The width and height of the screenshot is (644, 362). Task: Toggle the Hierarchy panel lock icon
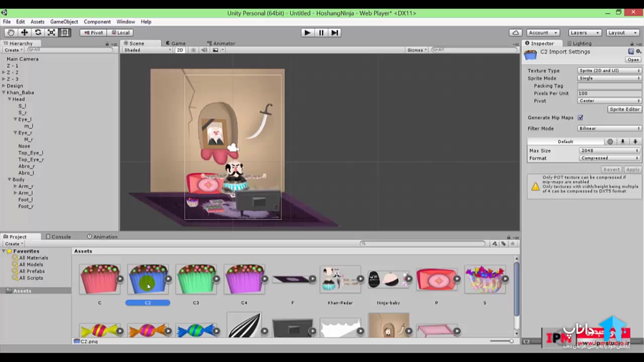coord(107,44)
